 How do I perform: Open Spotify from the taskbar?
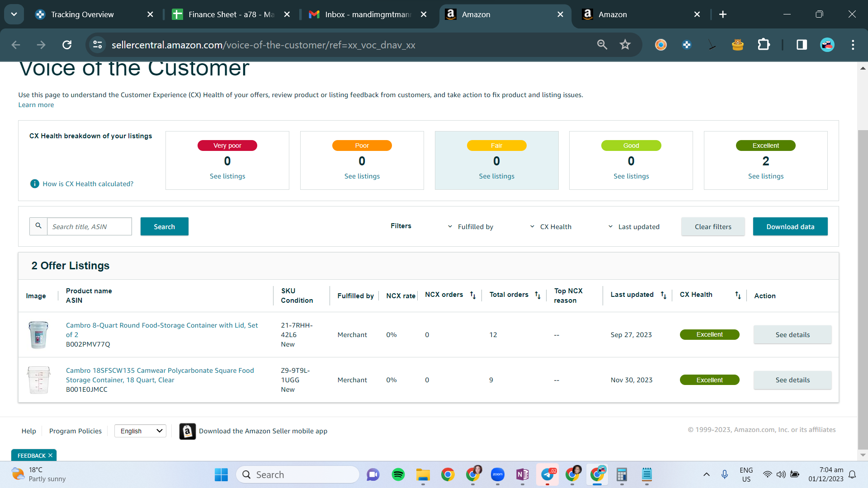point(398,474)
